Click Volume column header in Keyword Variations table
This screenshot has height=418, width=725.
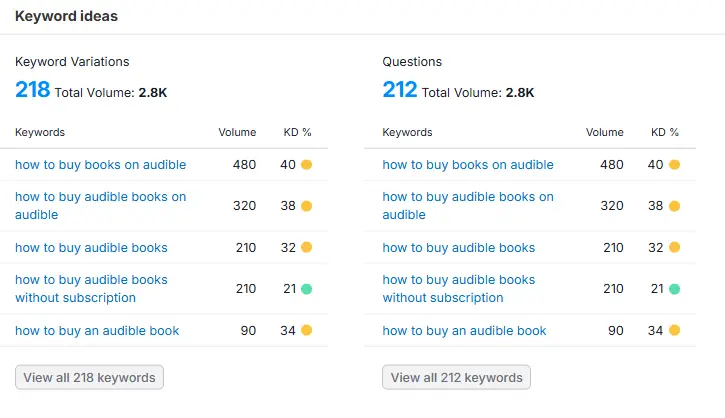[237, 132]
